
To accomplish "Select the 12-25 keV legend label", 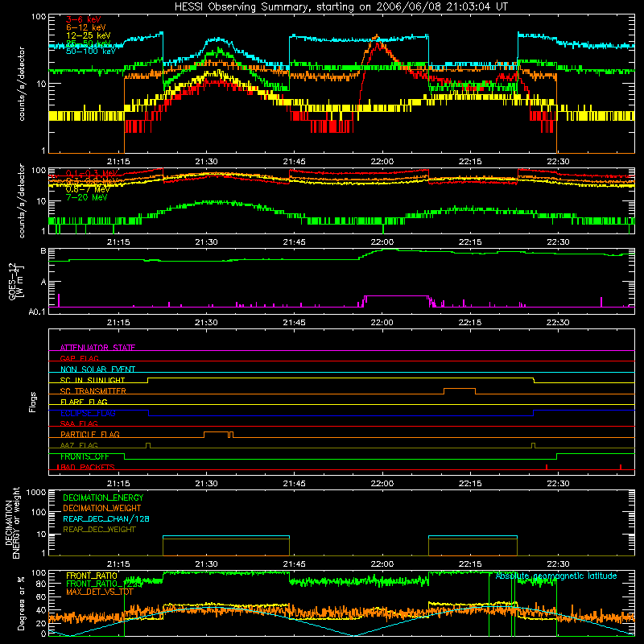I will [89, 35].
